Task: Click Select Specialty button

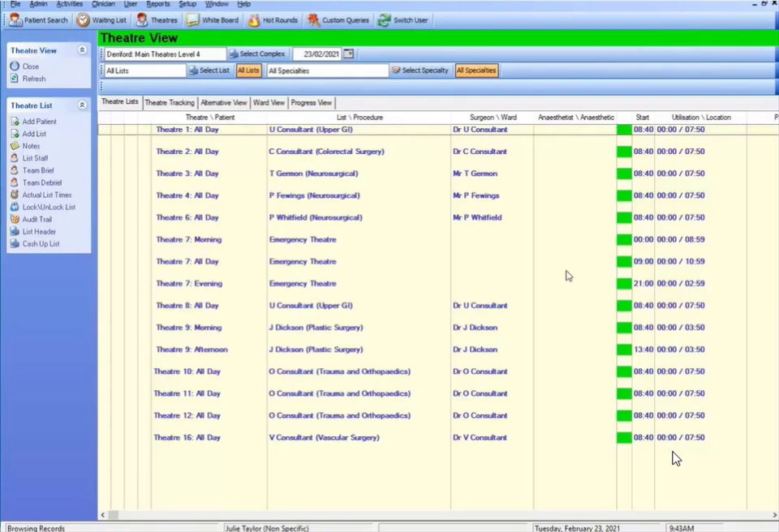Action: click(420, 71)
